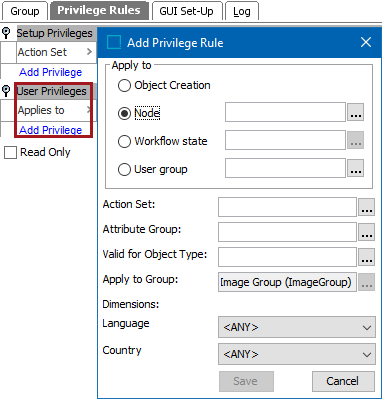
Task: Select the Node radio button
Action: 124,113
